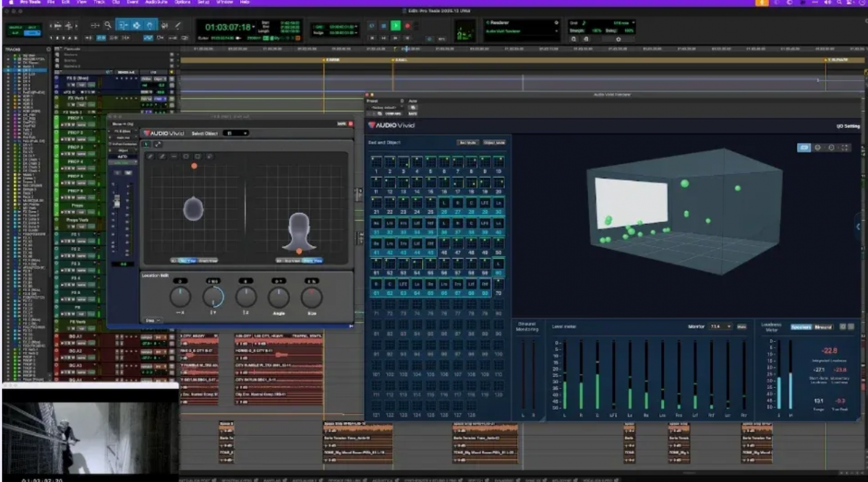Click the expand arrows icon in panner
The height and width of the screenshot is (482, 868).
(158, 145)
